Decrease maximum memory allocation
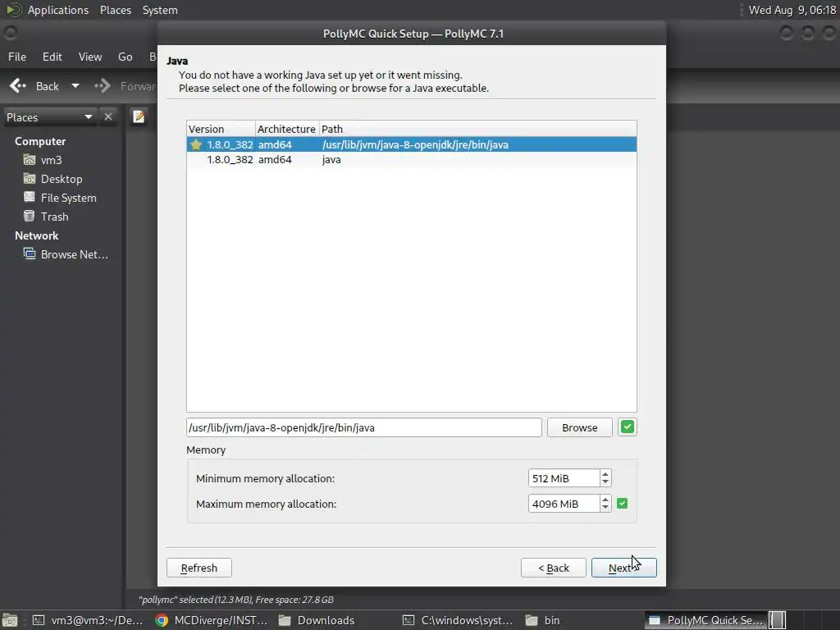The height and width of the screenshot is (630, 840). click(x=605, y=507)
